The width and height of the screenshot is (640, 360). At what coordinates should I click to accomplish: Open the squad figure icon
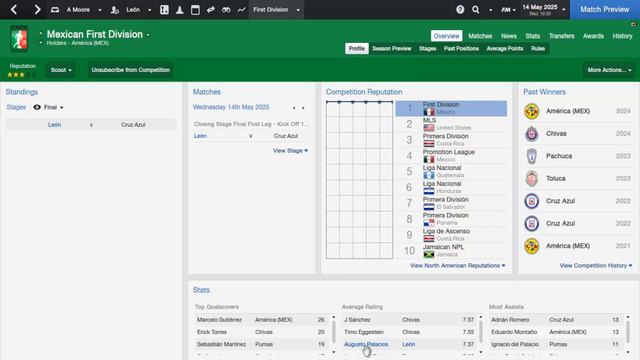click(x=180, y=10)
